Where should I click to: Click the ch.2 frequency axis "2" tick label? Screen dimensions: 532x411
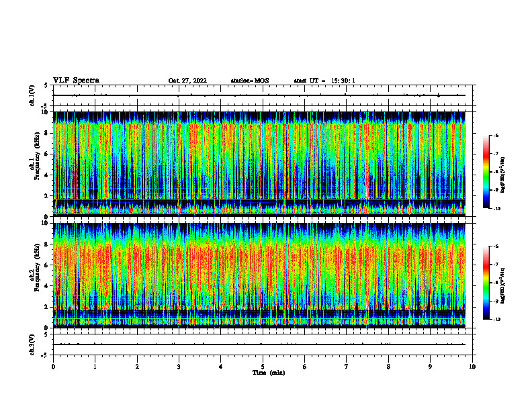[46, 307]
